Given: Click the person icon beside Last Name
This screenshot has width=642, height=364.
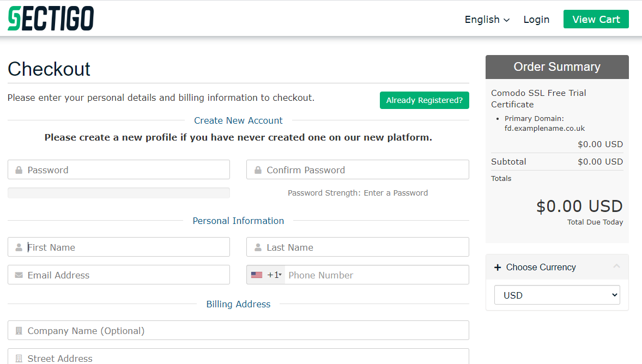Looking at the screenshot, I should click(x=258, y=247).
